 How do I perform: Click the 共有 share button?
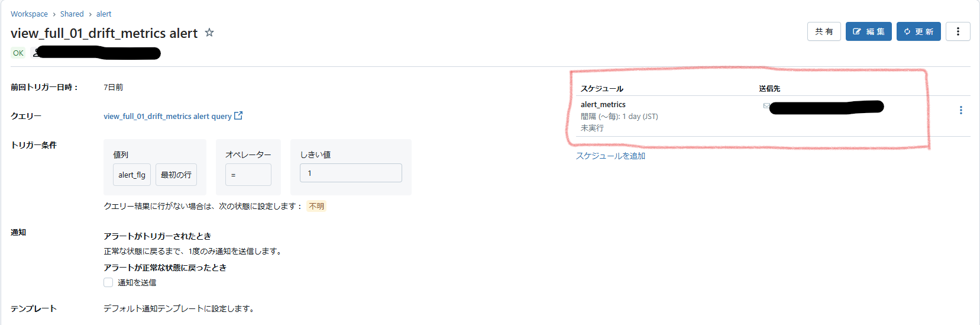824,31
